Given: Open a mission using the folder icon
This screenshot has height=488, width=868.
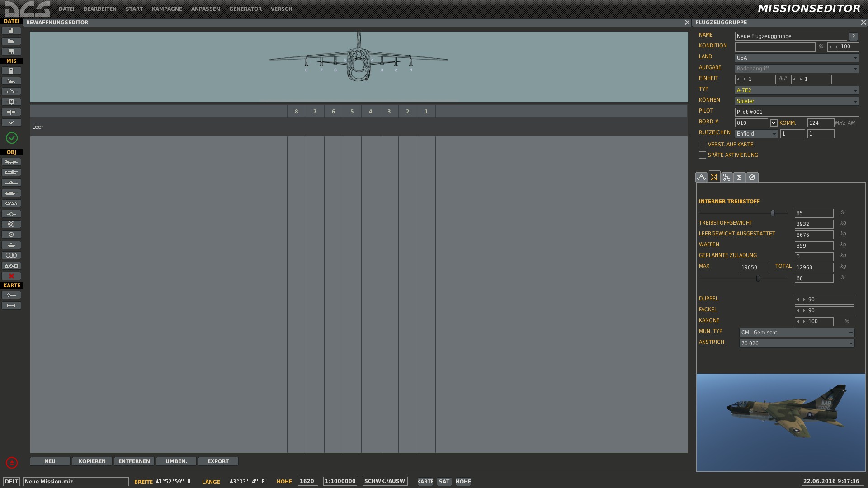Looking at the screenshot, I should (11, 41).
